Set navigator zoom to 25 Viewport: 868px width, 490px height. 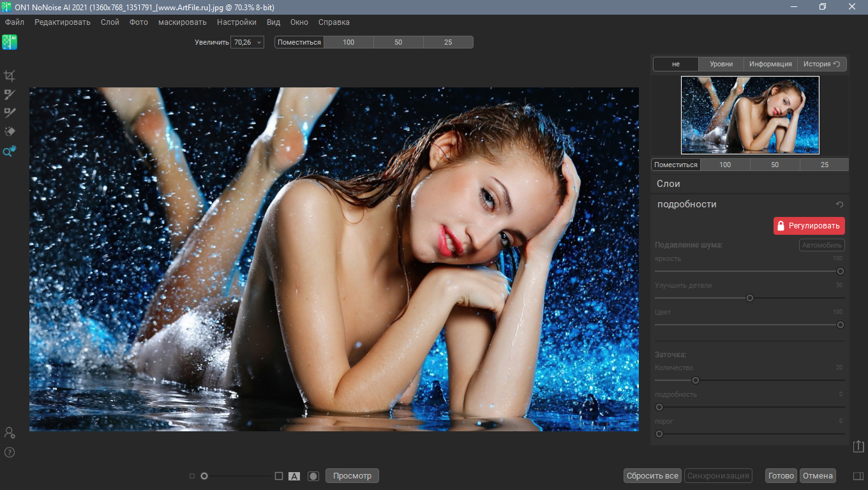[x=825, y=165]
